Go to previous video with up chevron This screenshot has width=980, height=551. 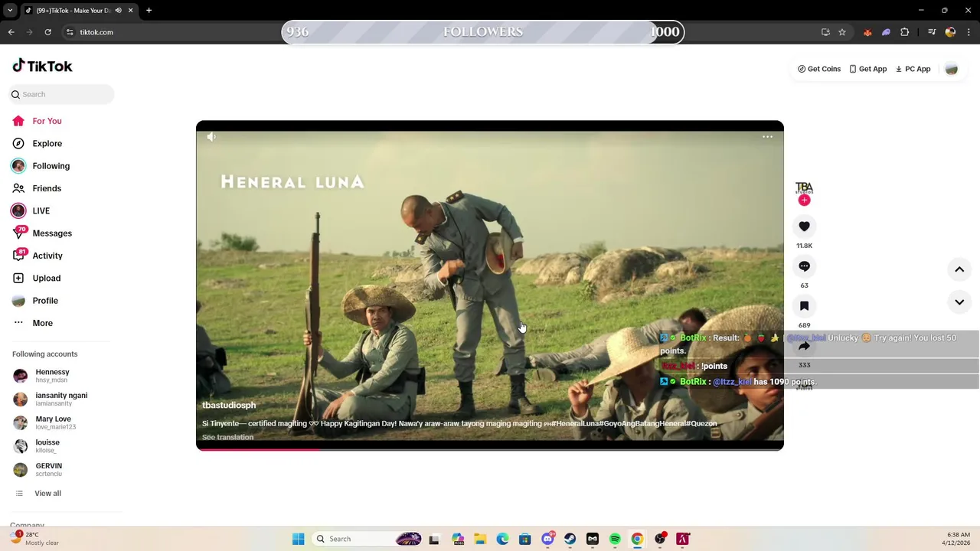click(959, 269)
